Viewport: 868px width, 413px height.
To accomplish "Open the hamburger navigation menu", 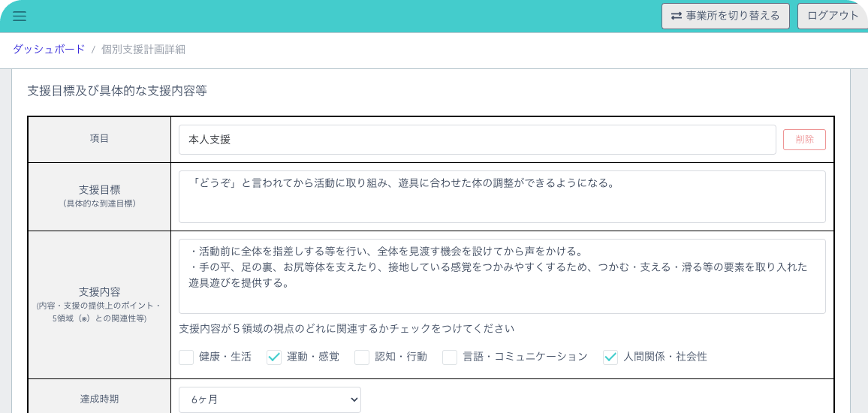I will click(20, 16).
